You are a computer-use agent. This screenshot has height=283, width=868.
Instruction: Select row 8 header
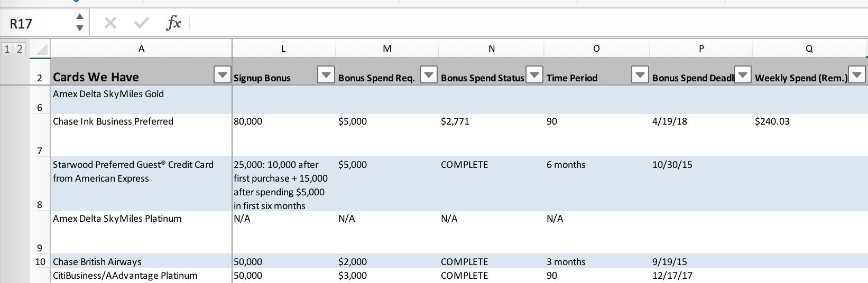(40, 184)
